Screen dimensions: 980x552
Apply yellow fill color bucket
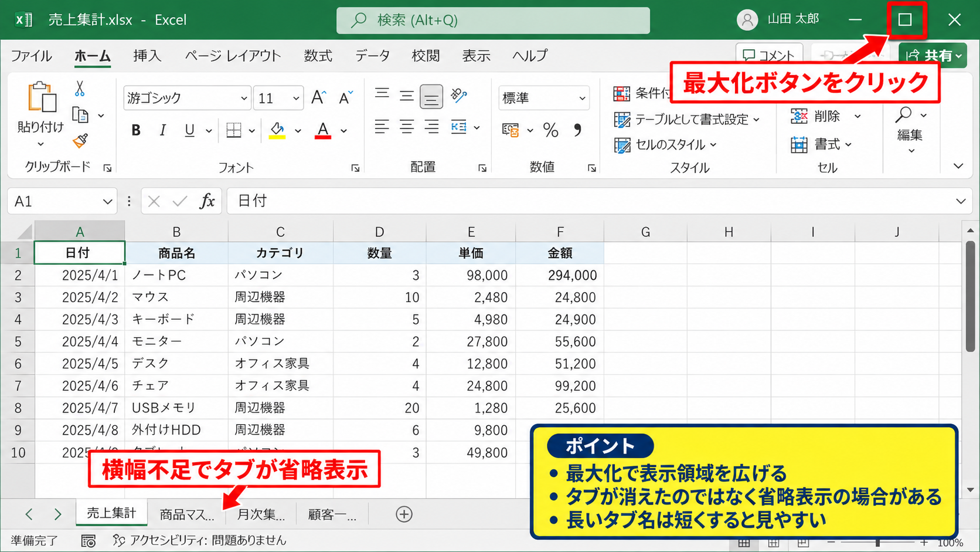[x=277, y=130]
